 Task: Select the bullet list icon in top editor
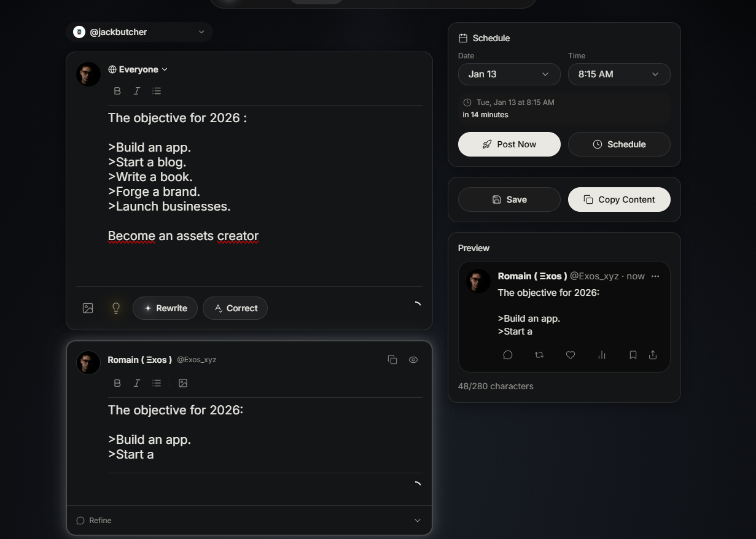(x=157, y=90)
